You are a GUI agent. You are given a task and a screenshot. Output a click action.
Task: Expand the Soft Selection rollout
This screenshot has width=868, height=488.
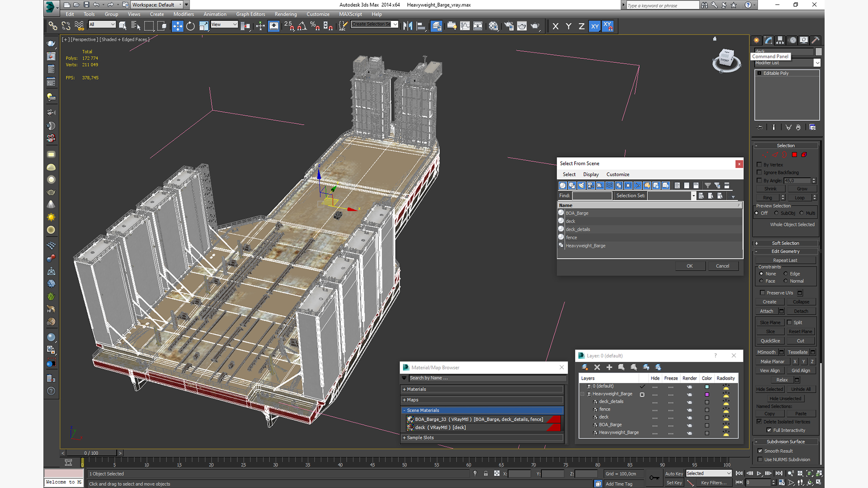[x=785, y=243]
